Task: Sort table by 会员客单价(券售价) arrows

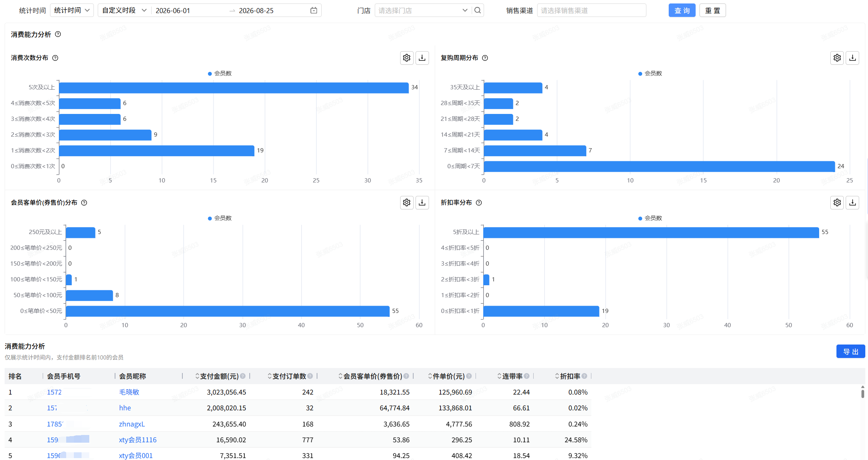Action: tap(341, 376)
